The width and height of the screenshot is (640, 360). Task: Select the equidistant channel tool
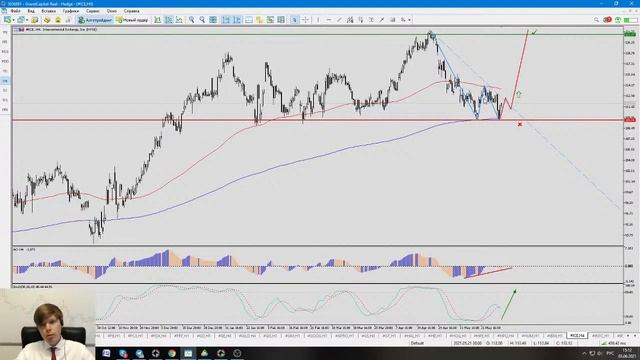click(350, 20)
